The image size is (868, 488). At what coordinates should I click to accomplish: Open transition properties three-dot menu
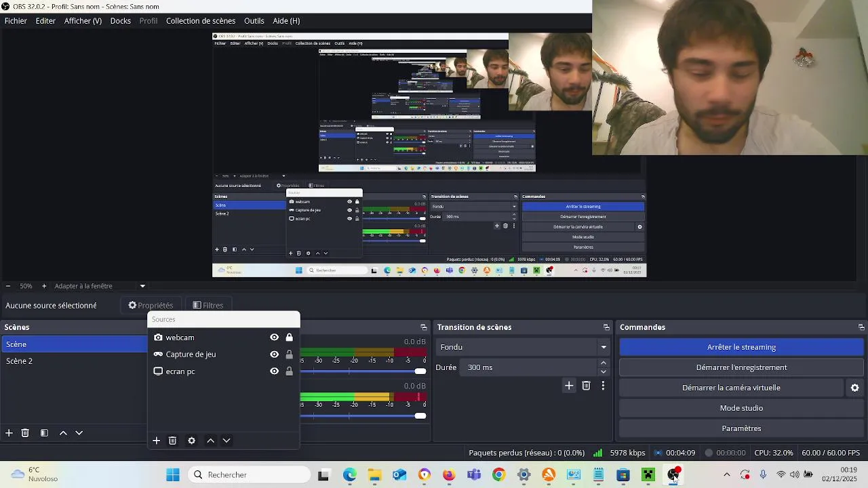[603, 386]
